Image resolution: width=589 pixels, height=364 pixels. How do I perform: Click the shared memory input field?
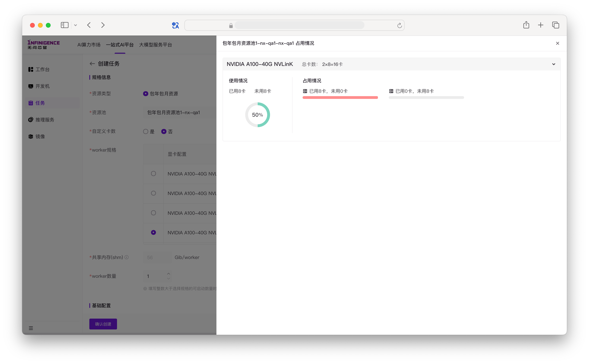[157, 257]
